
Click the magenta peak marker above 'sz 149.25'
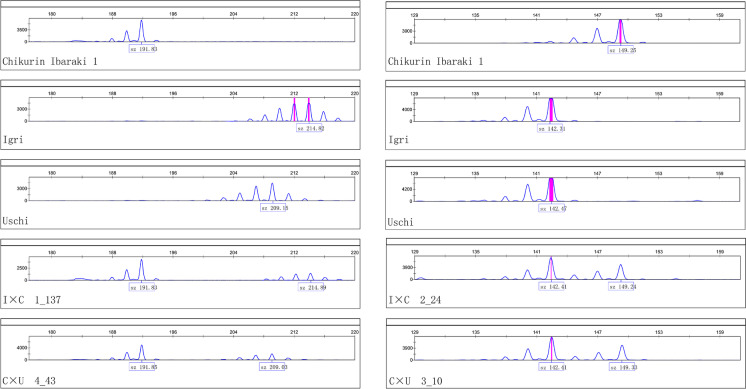620,31
